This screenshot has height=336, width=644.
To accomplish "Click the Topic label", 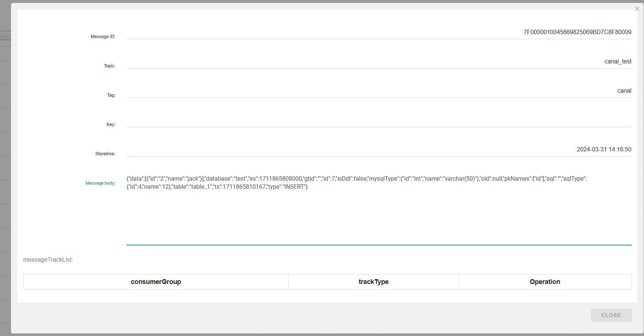I will point(110,66).
